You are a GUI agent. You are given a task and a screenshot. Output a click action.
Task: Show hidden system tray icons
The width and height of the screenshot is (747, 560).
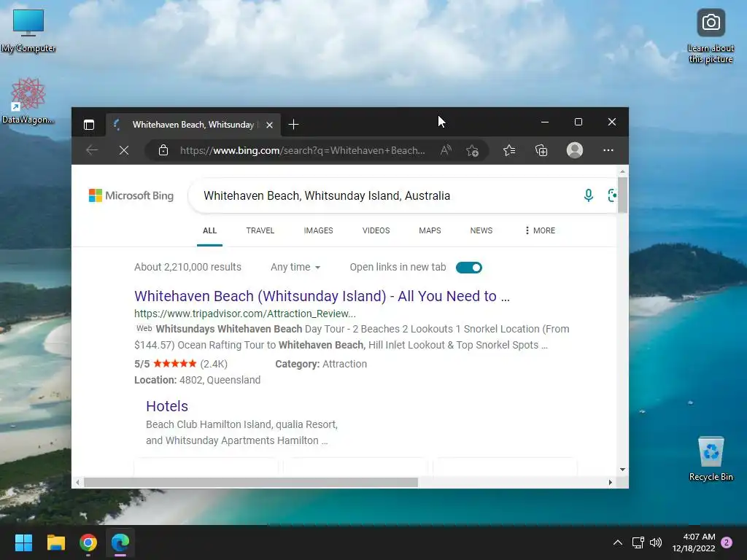click(x=617, y=542)
